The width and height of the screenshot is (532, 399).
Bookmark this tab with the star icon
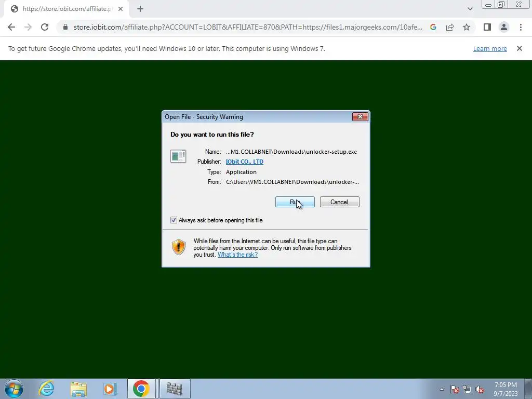click(467, 27)
